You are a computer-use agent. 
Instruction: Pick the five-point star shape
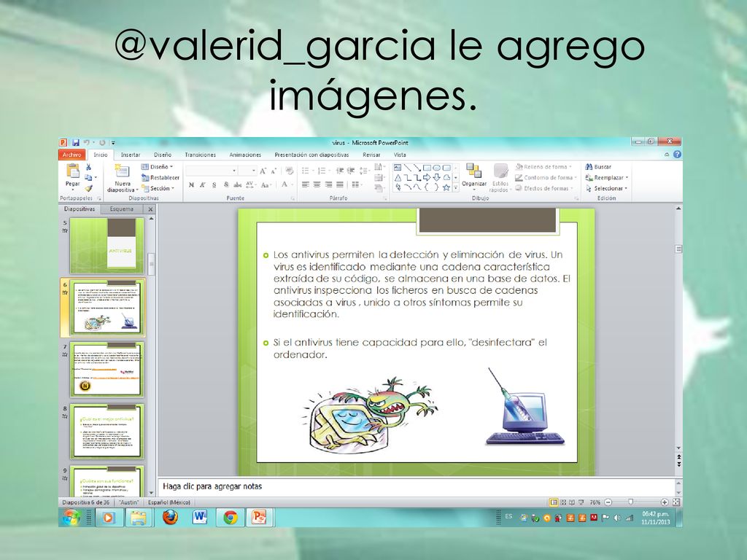pos(446,187)
